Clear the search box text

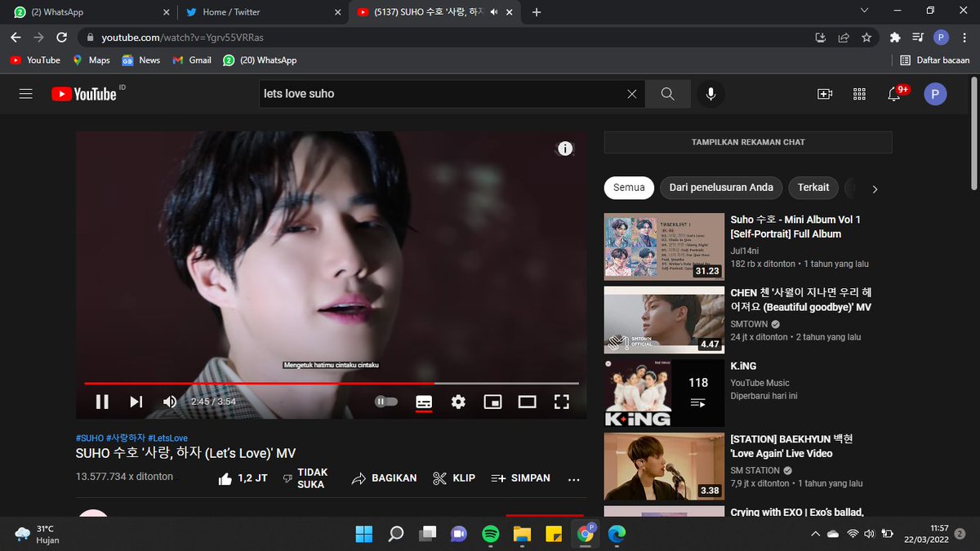[x=632, y=94]
